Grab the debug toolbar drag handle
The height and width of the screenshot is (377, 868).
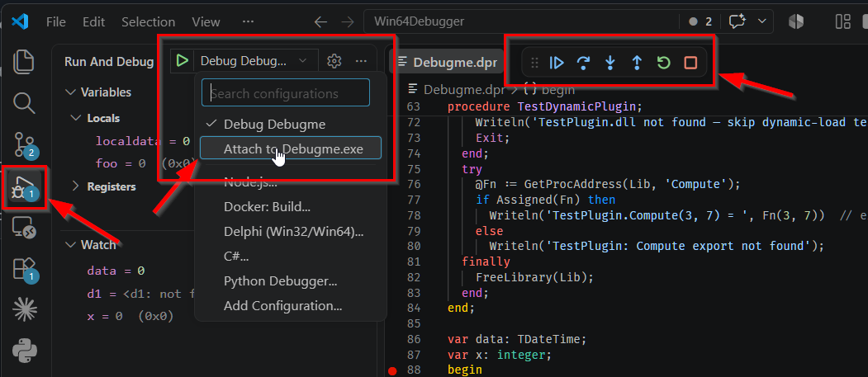[534, 63]
